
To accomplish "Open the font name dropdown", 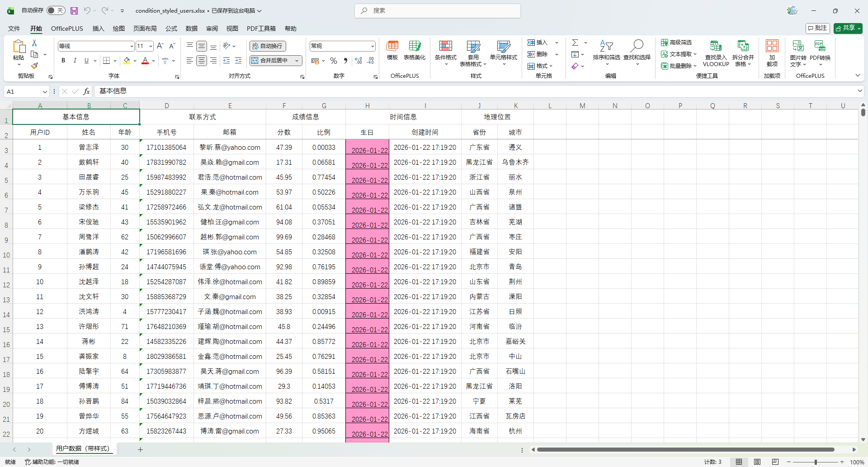I will (x=132, y=46).
